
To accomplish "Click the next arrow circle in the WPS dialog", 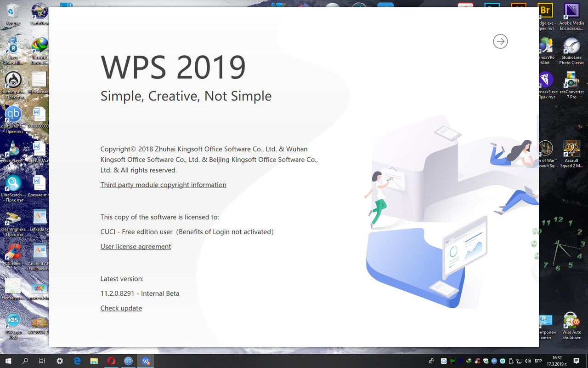I will (500, 41).
